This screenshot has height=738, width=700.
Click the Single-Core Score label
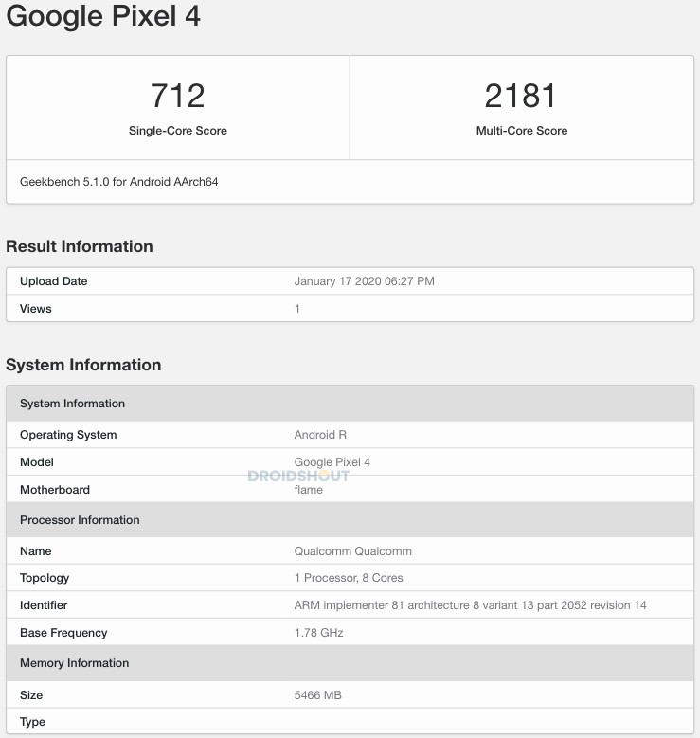coord(178,131)
